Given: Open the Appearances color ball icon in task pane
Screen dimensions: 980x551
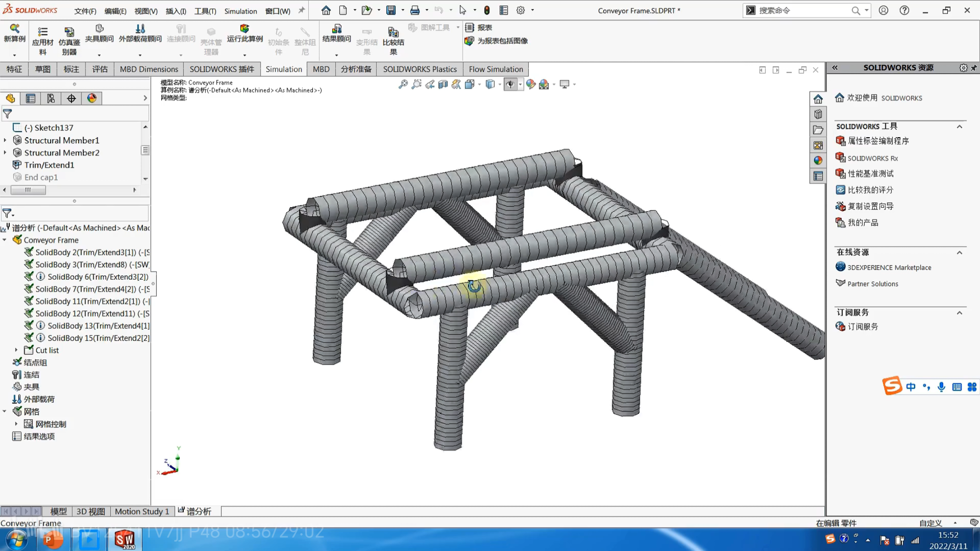Looking at the screenshot, I should (818, 160).
